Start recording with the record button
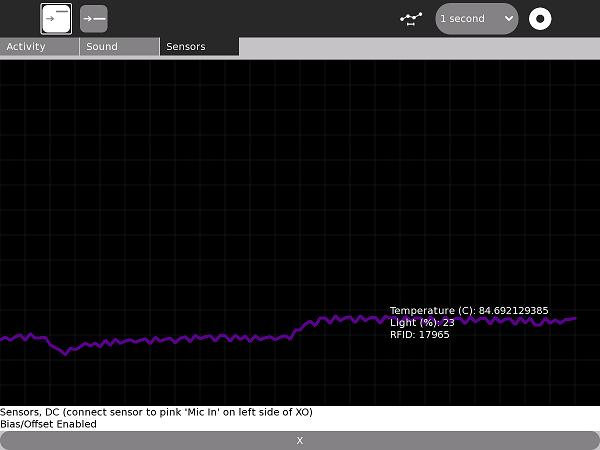 pos(540,18)
